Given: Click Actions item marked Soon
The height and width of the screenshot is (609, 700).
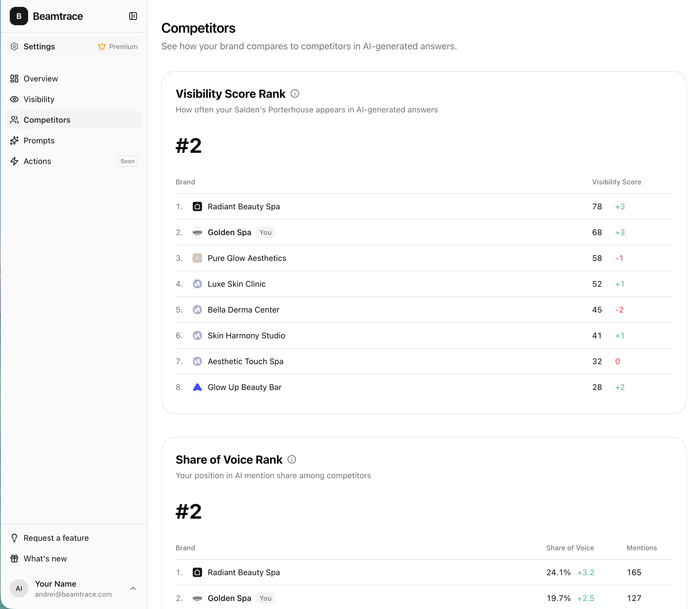Looking at the screenshot, I should pyautogui.click(x=37, y=161).
